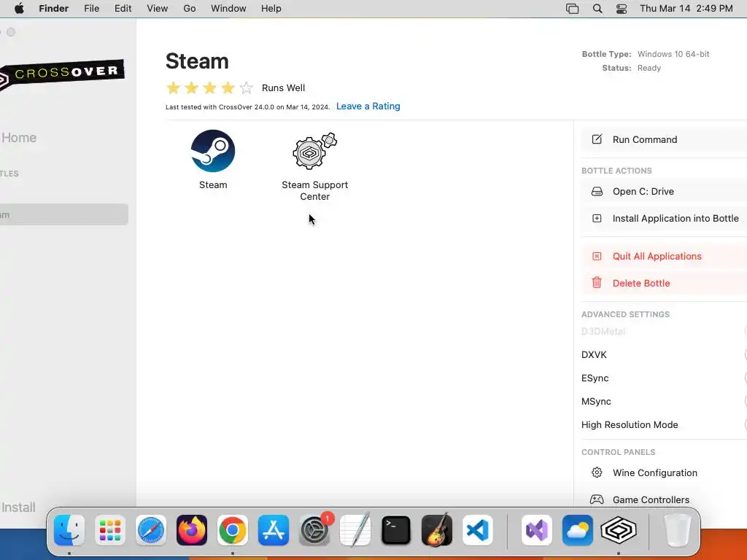Launch the Steam application icon
Screen dimensions: 747x560
(212, 151)
